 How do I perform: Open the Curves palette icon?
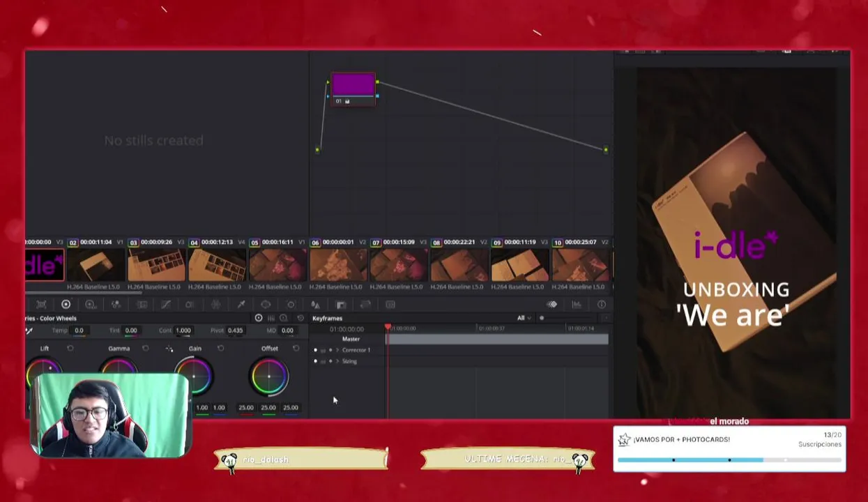coord(166,305)
